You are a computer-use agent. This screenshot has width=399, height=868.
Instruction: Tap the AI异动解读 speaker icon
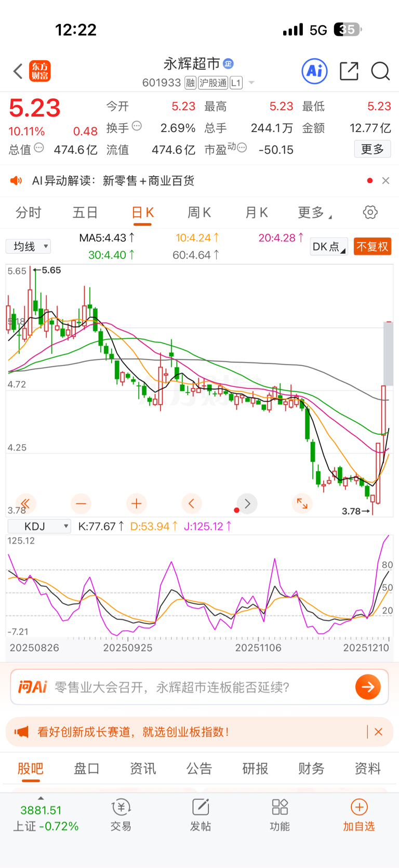pos(16,180)
